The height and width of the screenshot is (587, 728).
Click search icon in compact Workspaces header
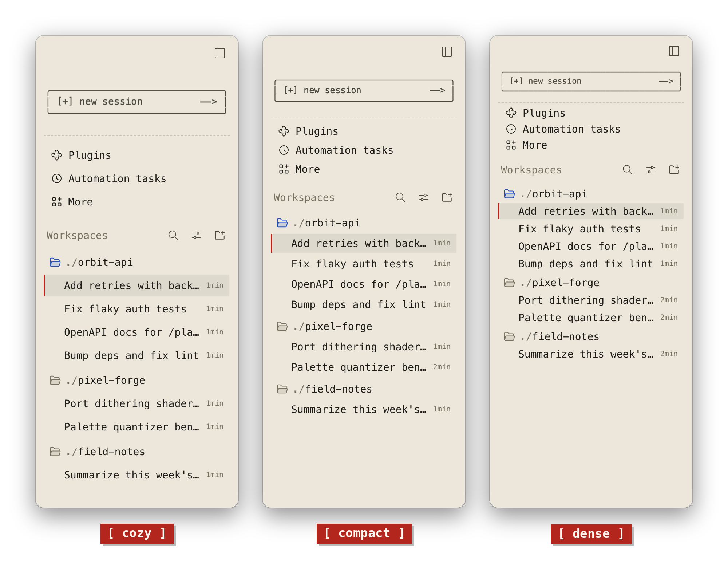click(x=400, y=197)
